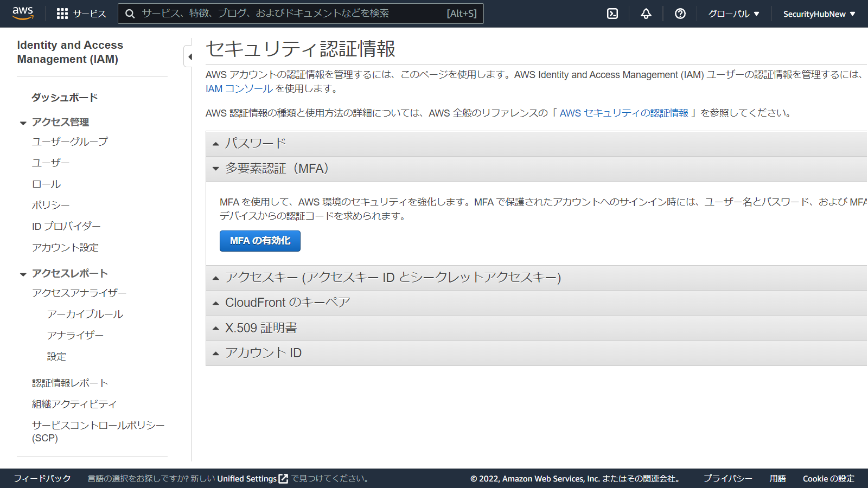This screenshot has width=868, height=488.
Task: Launch CloudShell from the top bar
Action: [612, 14]
